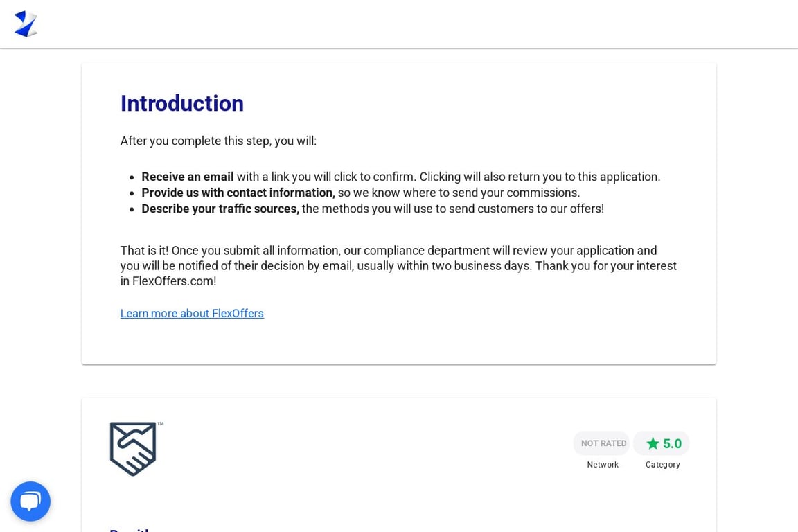Expand the Introduction card details
The width and height of the screenshot is (798, 532).
click(x=398, y=212)
